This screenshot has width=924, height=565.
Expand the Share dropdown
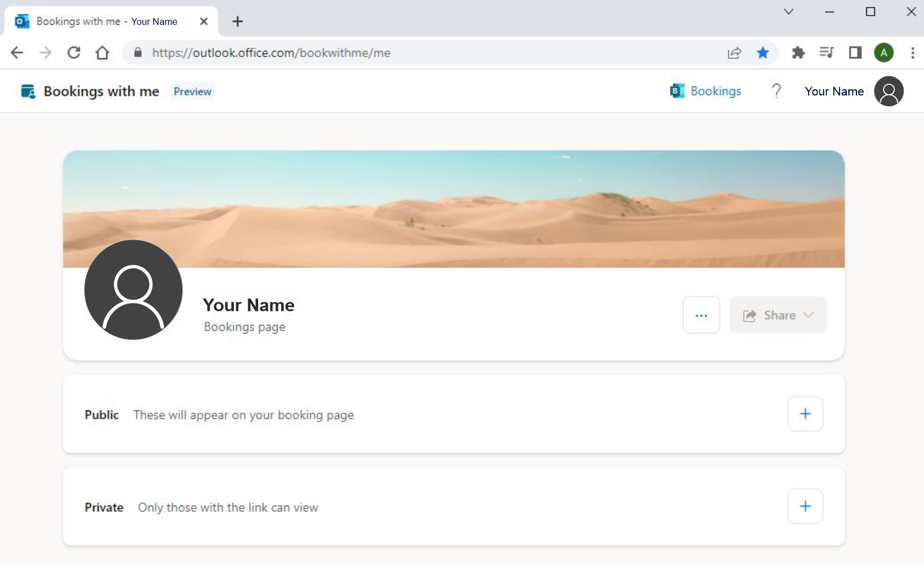coord(777,315)
